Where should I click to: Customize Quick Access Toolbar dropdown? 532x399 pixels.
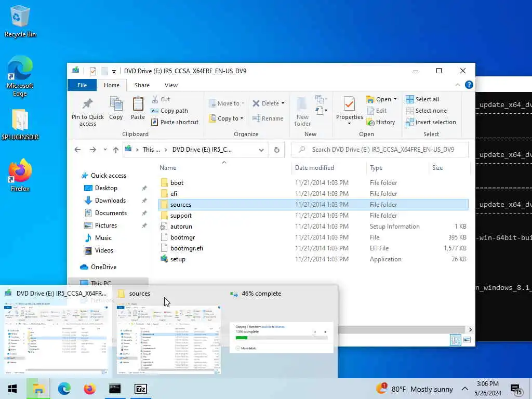click(114, 71)
